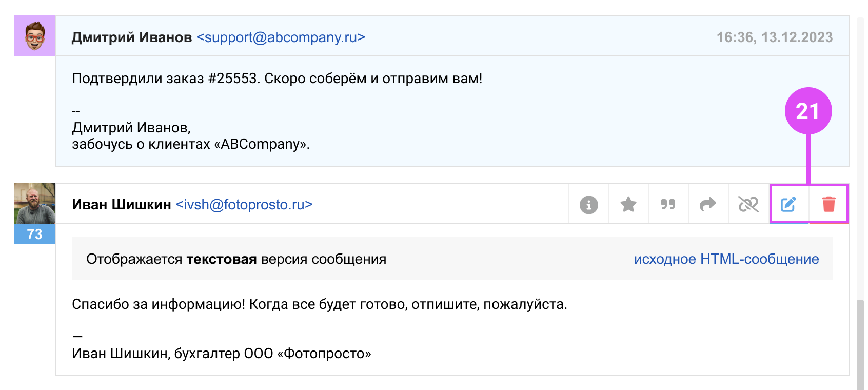The height and width of the screenshot is (390, 868).
Task: Click the broken-link unlink icon
Action: tap(748, 205)
